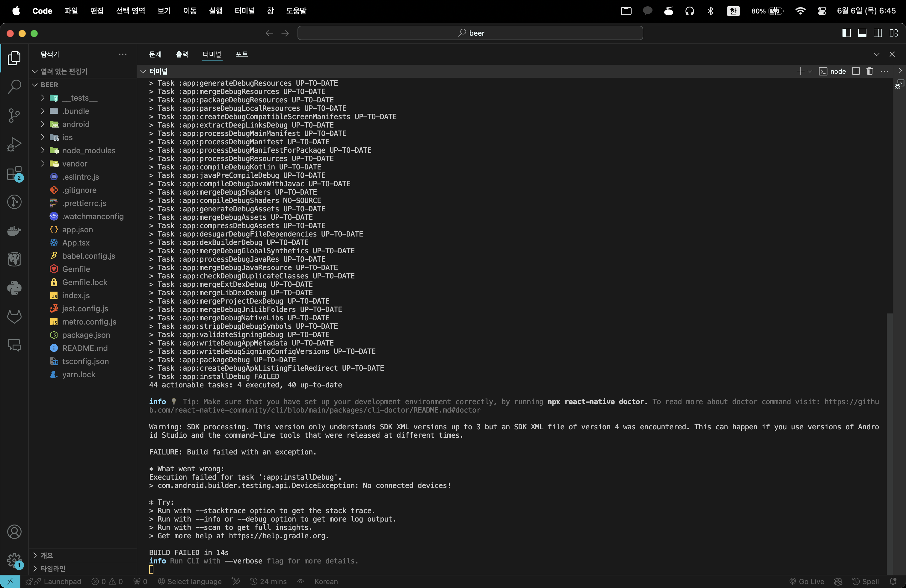
Task: Create a new terminal with plus icon
Action: pyautogui.click(x=800, y=71)
